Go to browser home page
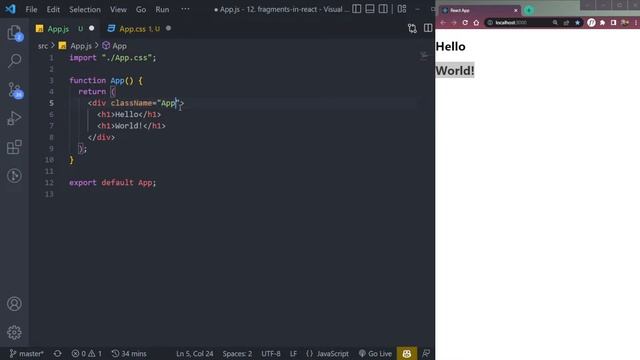Screen dimensions: 640x360 click(476, 23)
